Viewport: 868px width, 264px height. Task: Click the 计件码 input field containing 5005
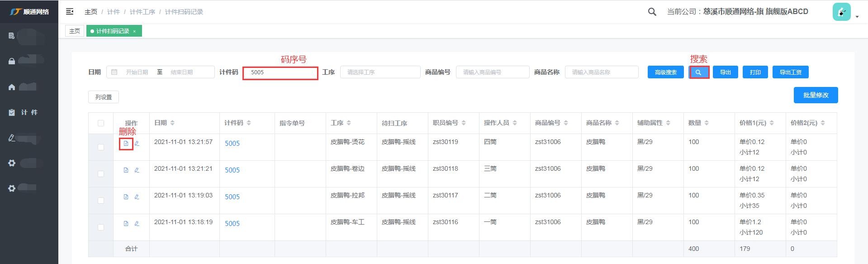coord(280,72)
